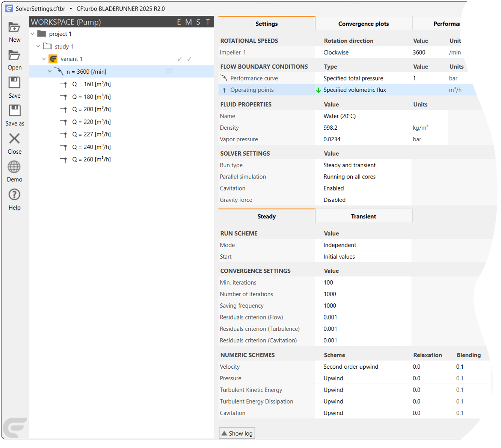The image size is (501, 448).
Task: Select the Steady tab
Action: [267, 216]
